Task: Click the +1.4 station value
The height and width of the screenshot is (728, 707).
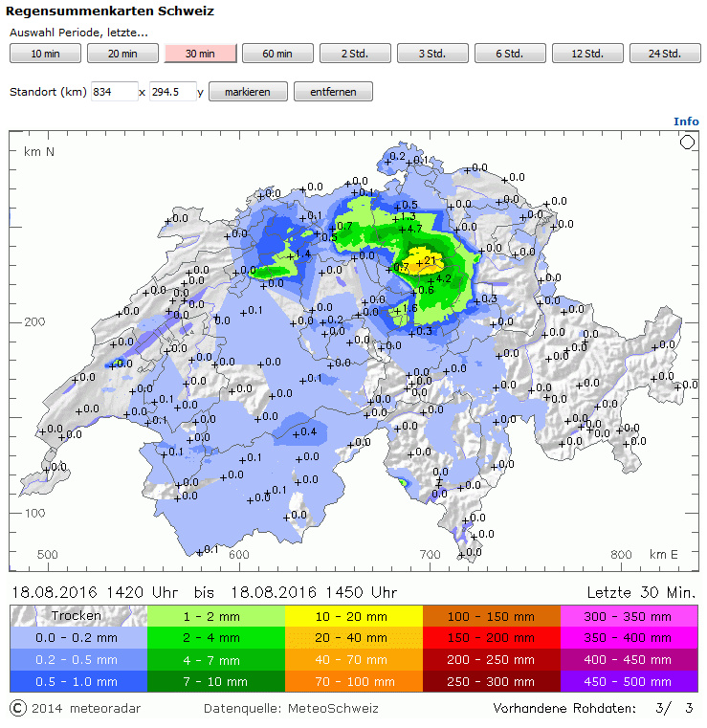Action: [298, 254]
